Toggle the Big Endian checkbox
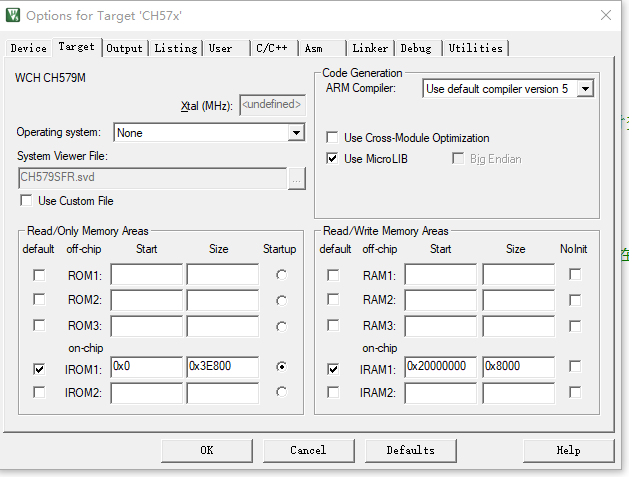This screenshot has height=477, width=629. pyautogui.click(x=458, y=158)
